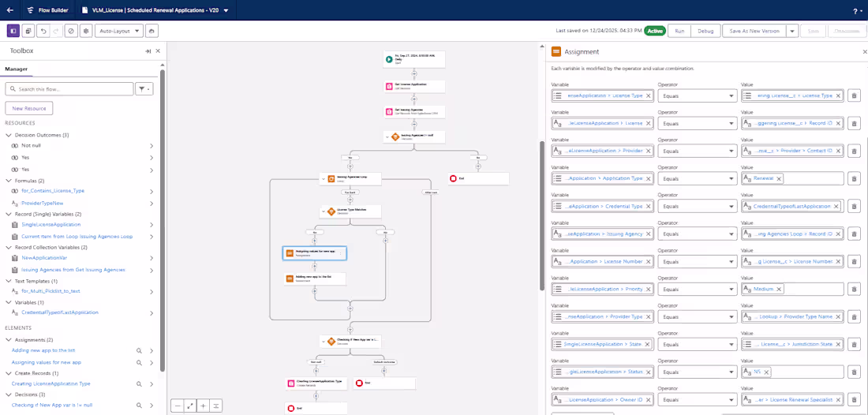Viewport: 868px width, 415px height.
Task: Click the Search this flow field
Action: point(69,88)
